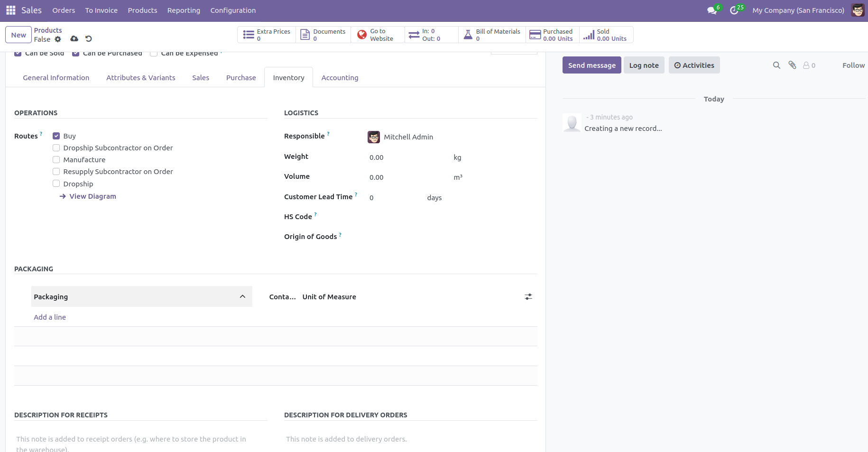Click the Weight input field
The width and height of the screenshot is (868, 452).
click(408, 157)
